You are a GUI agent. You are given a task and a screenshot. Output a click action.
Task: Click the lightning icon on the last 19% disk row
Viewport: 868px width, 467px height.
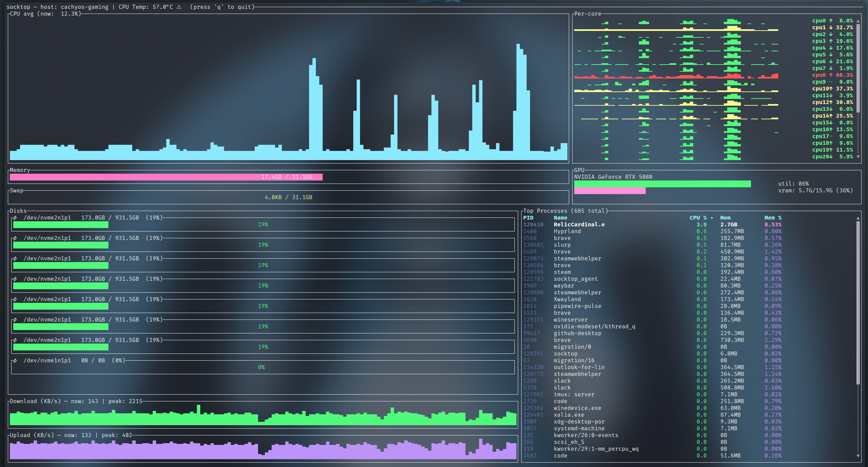click(x=16, y=340)
